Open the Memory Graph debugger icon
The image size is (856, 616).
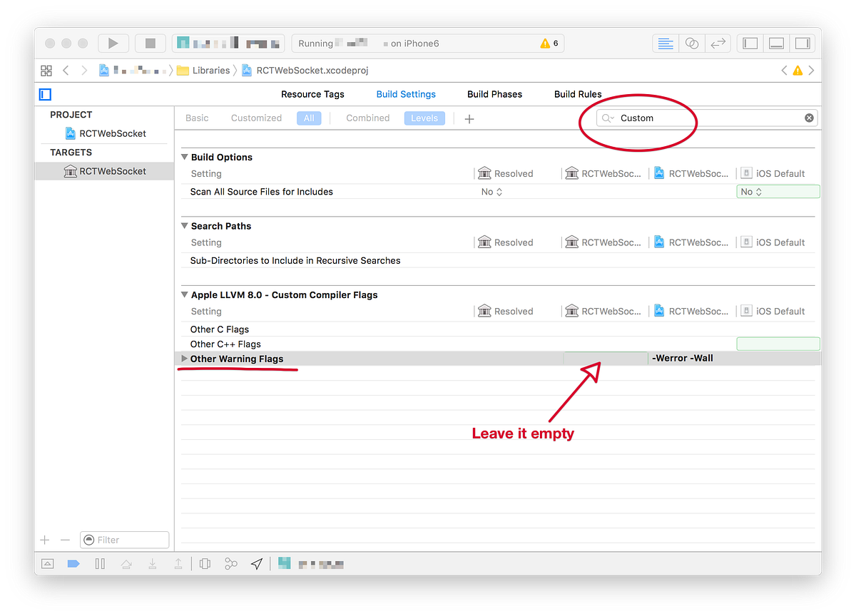[x=230, y=563]
